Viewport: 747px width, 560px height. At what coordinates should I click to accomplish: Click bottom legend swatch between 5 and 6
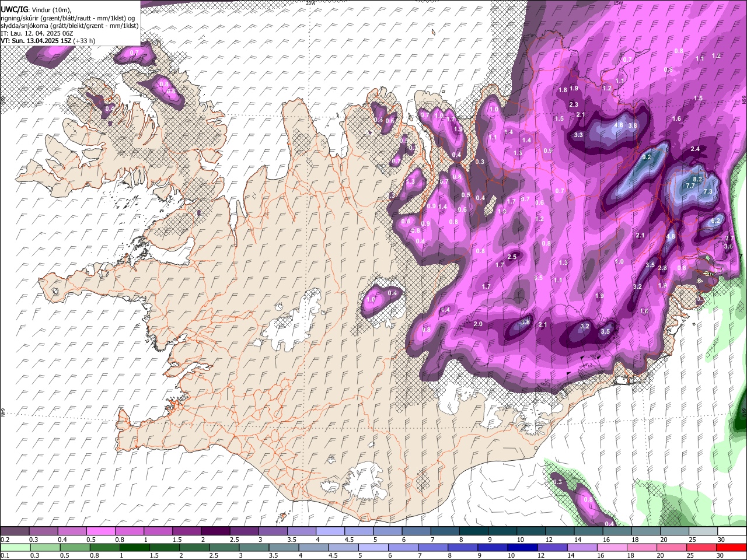click(373, 547)
